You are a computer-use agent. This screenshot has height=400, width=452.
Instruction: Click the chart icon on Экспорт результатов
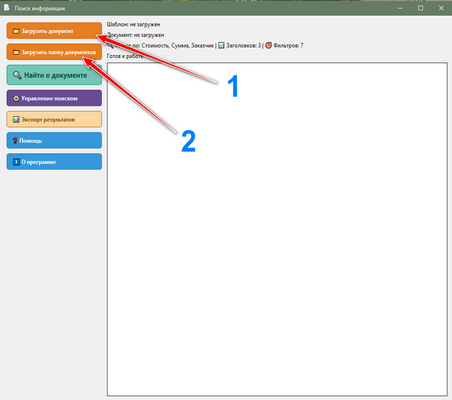(x=16, y=119)
